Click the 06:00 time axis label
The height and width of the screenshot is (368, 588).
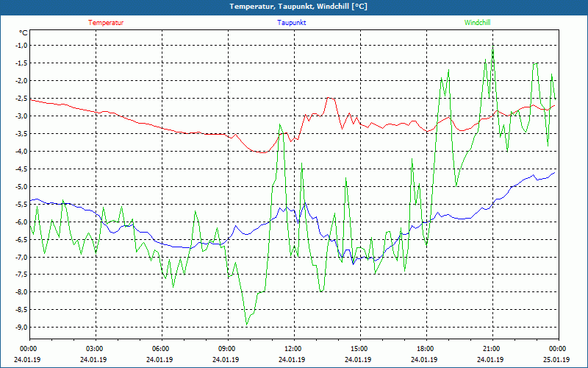[x=159, y=349]
